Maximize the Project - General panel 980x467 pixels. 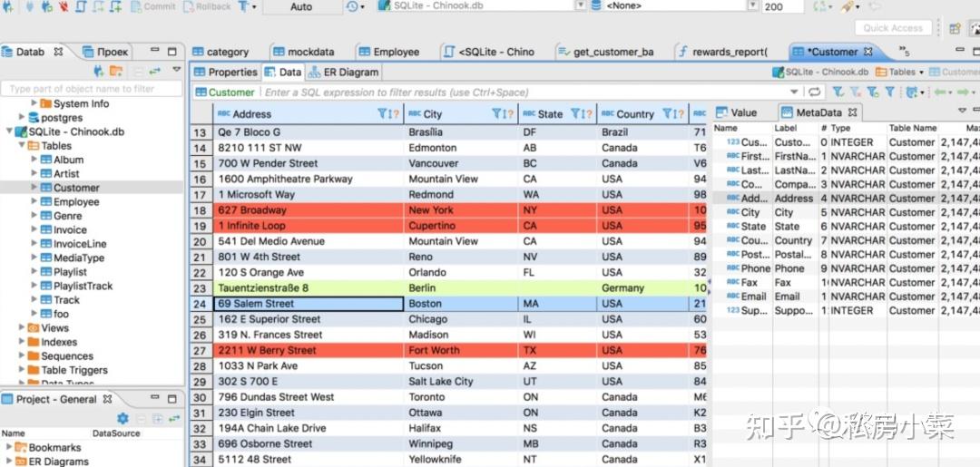tap(171, 398)
